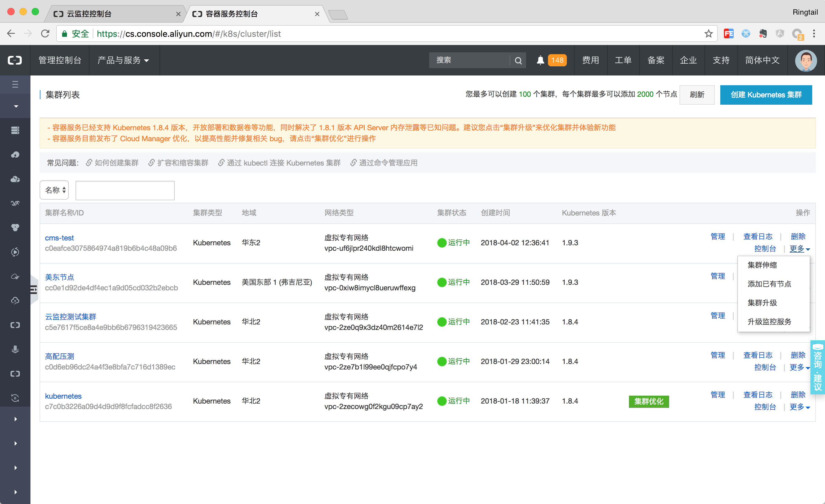Open the 咨询·建议 feedback side widget
825x504 pixels.
pos(817,367)
